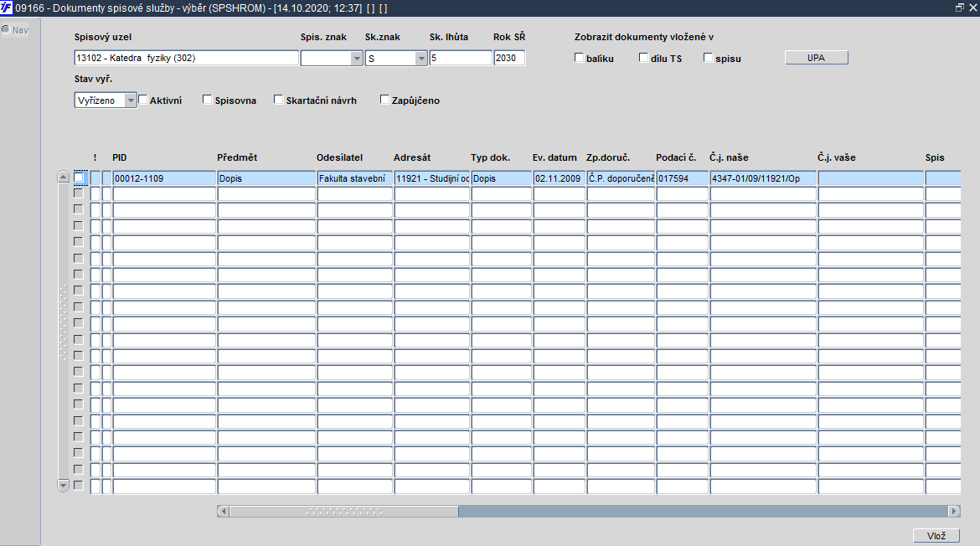This screenshot has height=546, width=980.
Task: Click the horizontal scrollbar right arrow
Action: coord(954,511)
